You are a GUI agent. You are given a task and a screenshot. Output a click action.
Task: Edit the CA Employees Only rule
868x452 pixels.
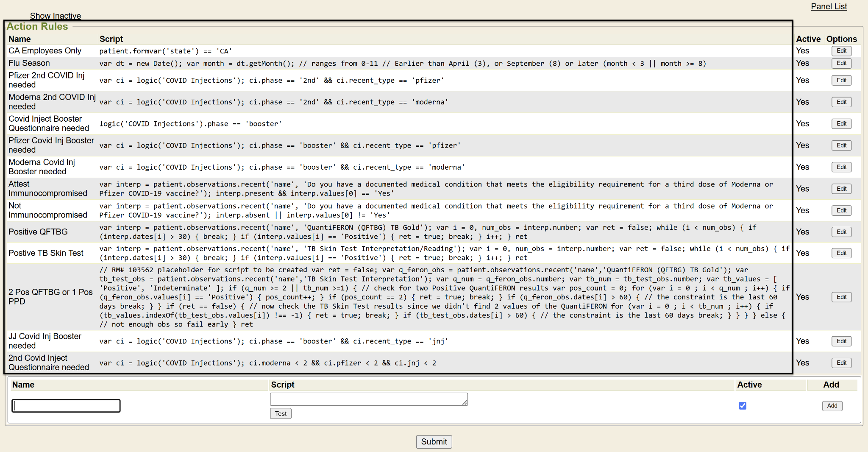[x=841, y=51]
